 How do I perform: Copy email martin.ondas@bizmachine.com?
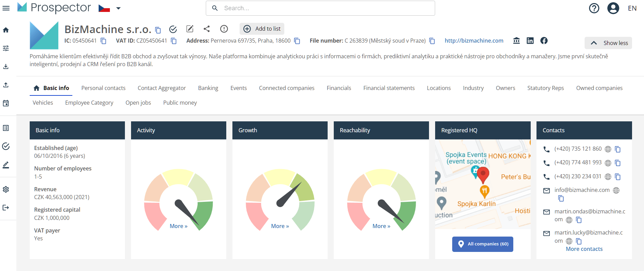click(x=579, y=220)
